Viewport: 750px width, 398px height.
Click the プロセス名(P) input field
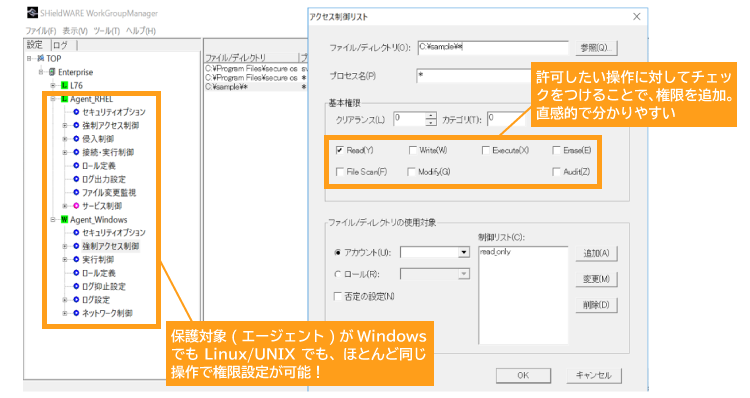tap(474, 76)
